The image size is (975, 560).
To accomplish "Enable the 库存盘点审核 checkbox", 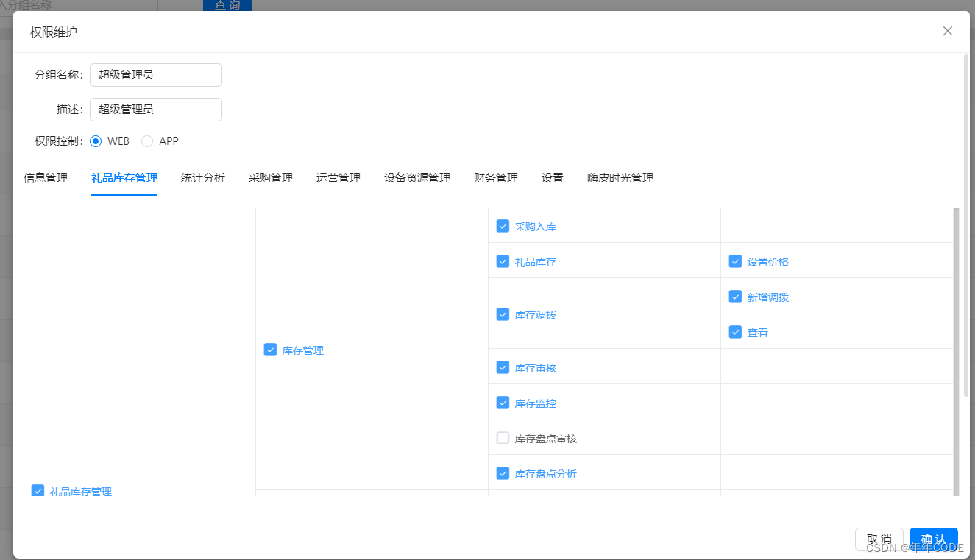I will [503, 437].
